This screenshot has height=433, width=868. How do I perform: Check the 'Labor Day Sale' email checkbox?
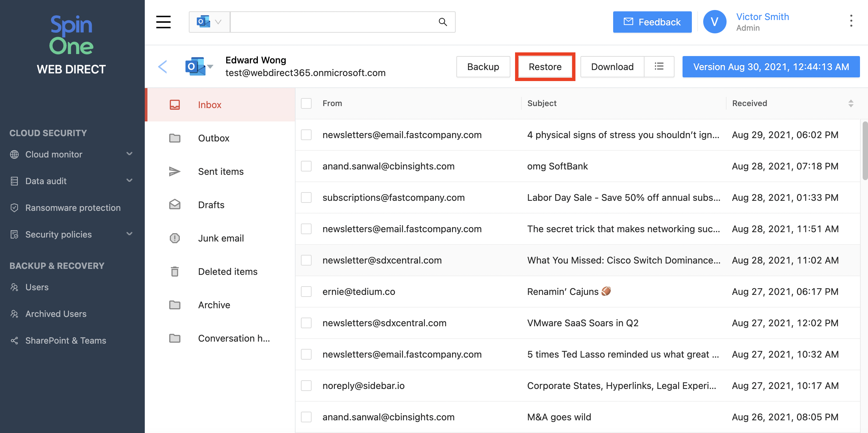tap(306, 197)
